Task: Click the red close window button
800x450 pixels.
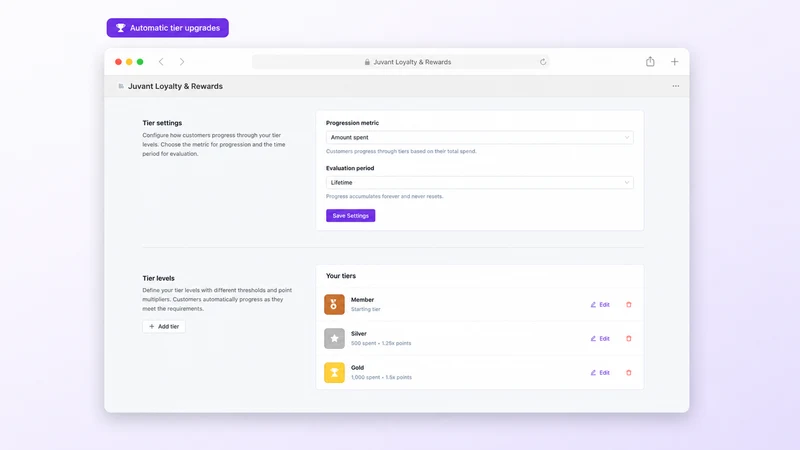Action: [x=118, y=62]
